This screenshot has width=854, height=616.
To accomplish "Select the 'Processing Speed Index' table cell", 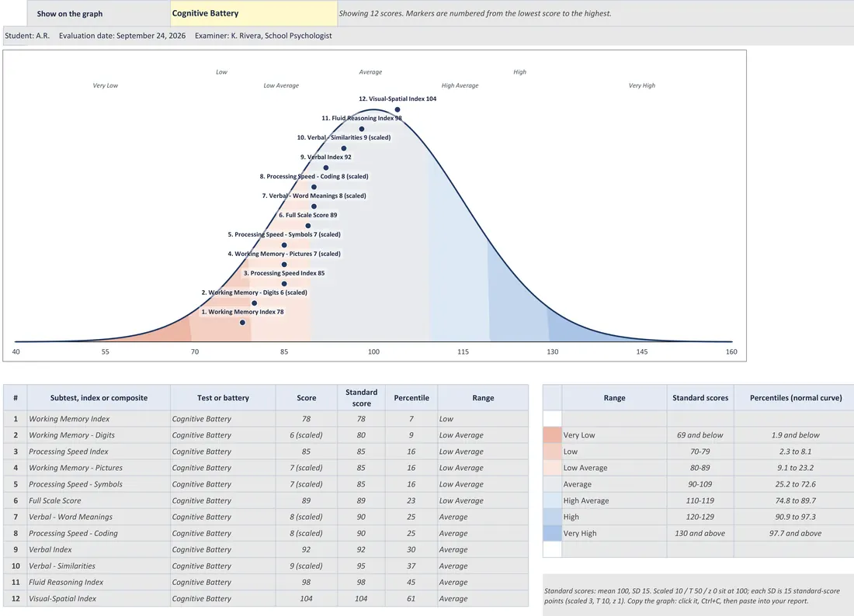I will pos(99,451).
